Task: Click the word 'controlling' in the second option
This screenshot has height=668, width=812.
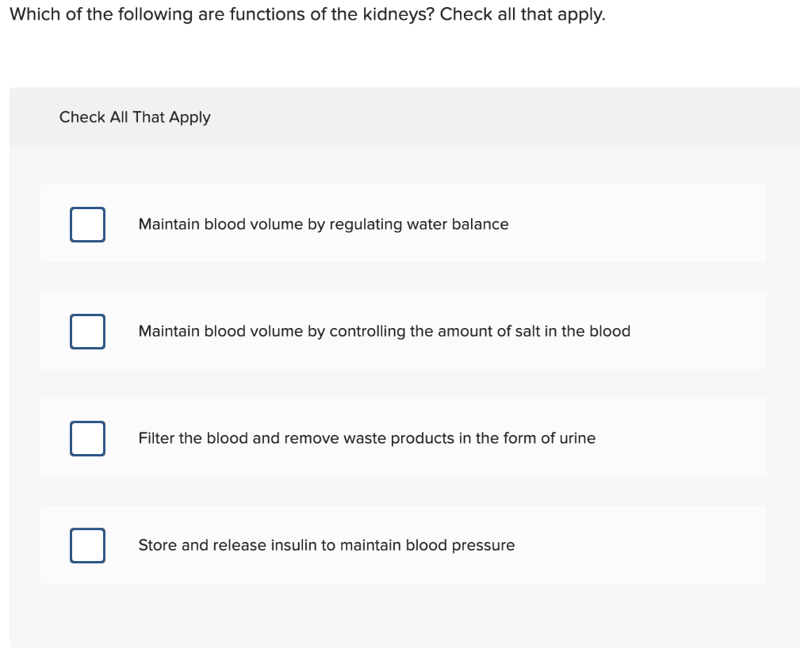Action: pyautogui.click(x=367, y=331)
